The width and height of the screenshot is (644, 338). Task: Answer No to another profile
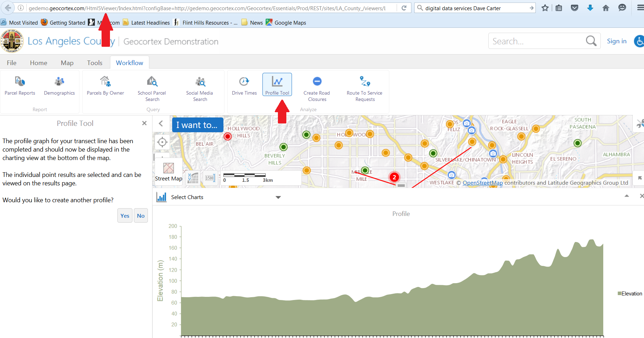tap(141, 216)
